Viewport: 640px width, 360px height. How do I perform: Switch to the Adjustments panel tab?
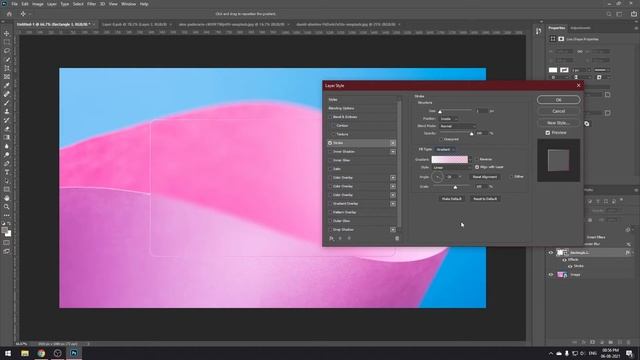[580, 28]
